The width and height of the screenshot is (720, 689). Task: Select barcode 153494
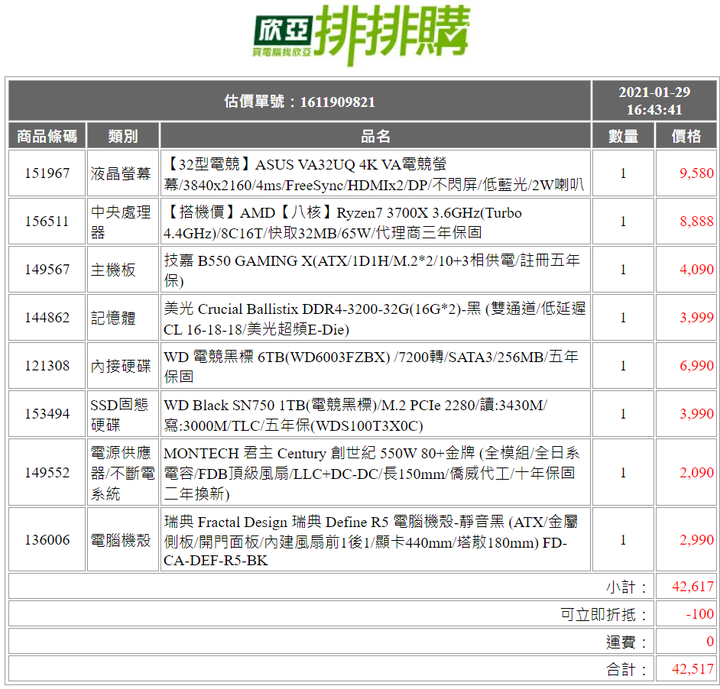tap(47, 414)
